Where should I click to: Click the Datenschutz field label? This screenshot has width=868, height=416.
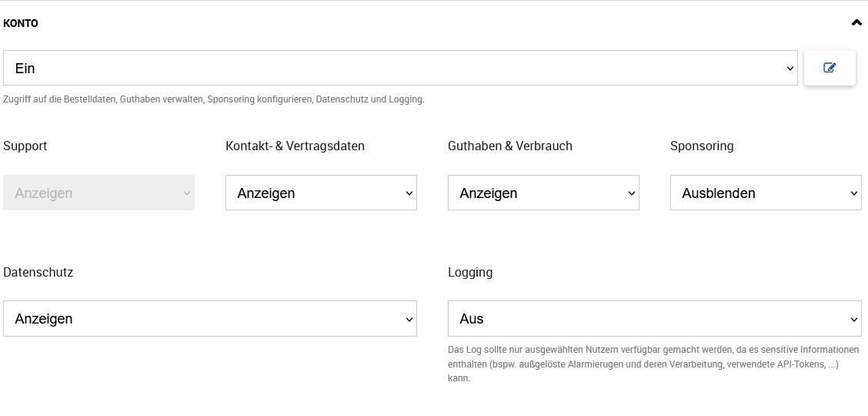(38, 272)
